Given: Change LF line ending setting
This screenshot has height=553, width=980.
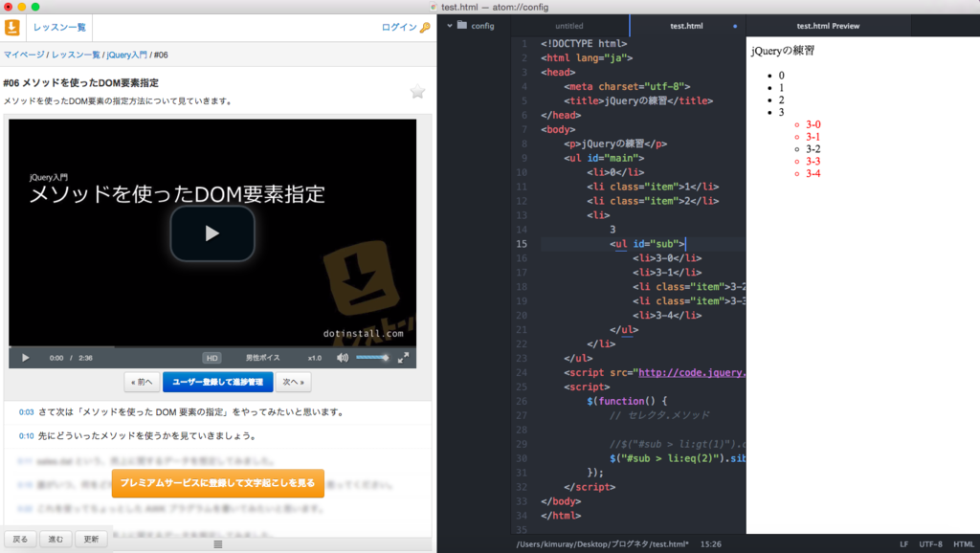Looking at the screenshot, I should click(903, 544).
